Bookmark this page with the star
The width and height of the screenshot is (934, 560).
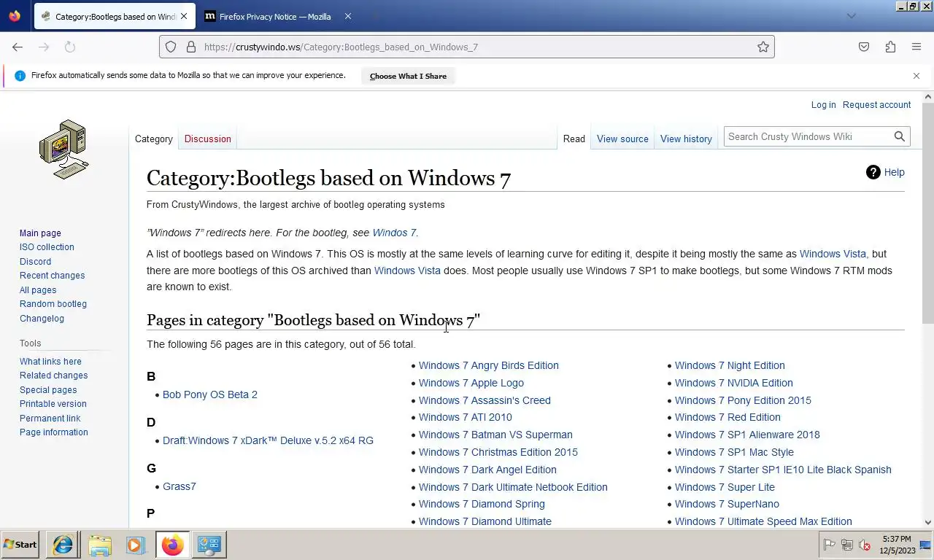pos(763,47)
